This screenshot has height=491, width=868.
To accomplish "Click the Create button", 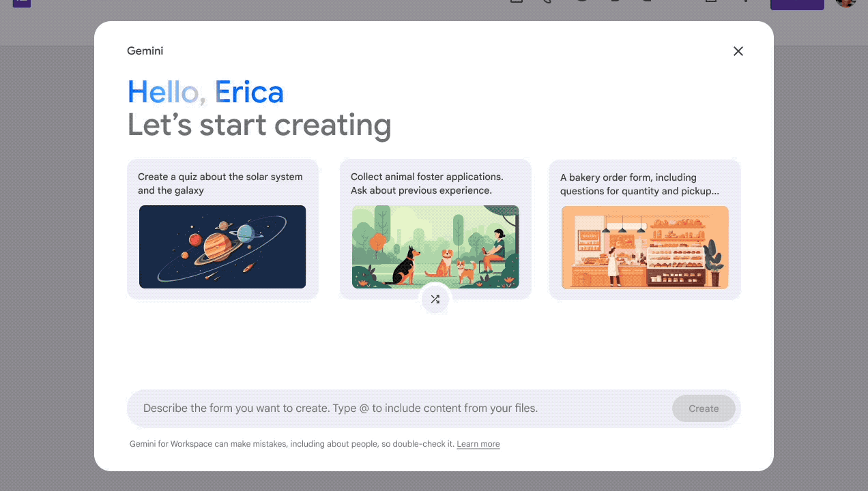I will click(x=704, y=408).
